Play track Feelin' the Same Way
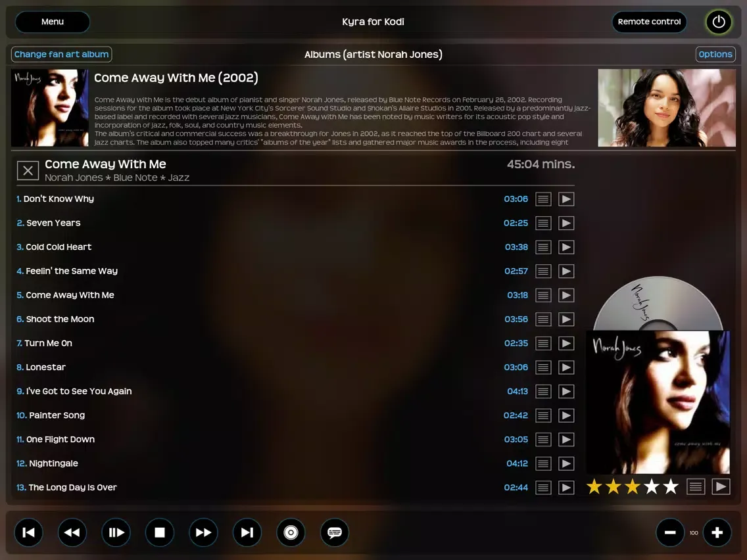The image size is (747, 560). 566,271
